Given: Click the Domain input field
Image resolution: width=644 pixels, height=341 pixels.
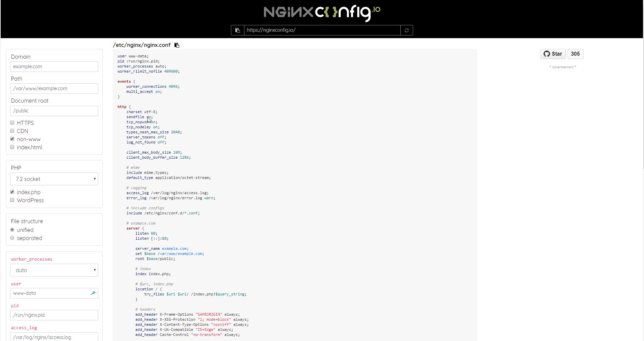Looking at the screenshot, I should [54, 67].
